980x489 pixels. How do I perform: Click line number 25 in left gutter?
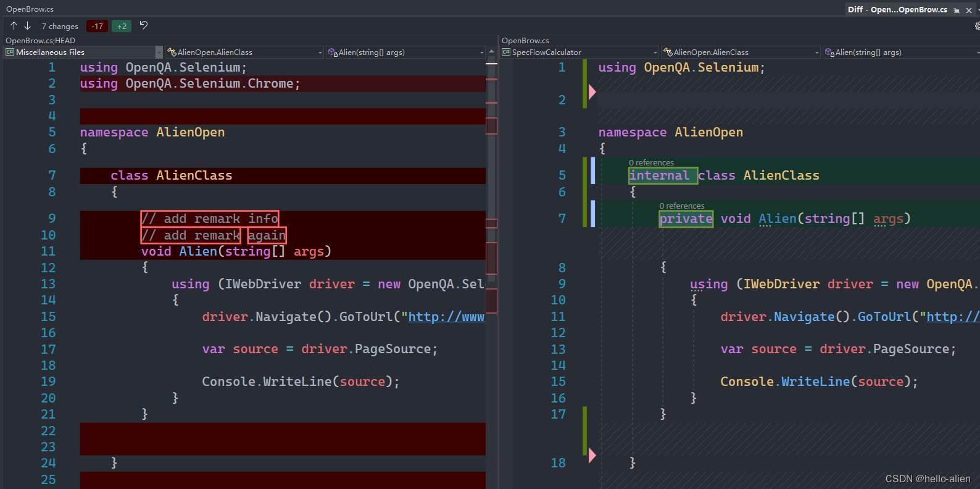48,480
